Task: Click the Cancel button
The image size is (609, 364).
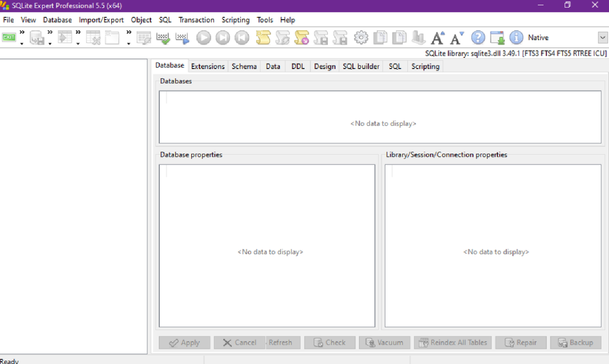Action: [239, 343]
